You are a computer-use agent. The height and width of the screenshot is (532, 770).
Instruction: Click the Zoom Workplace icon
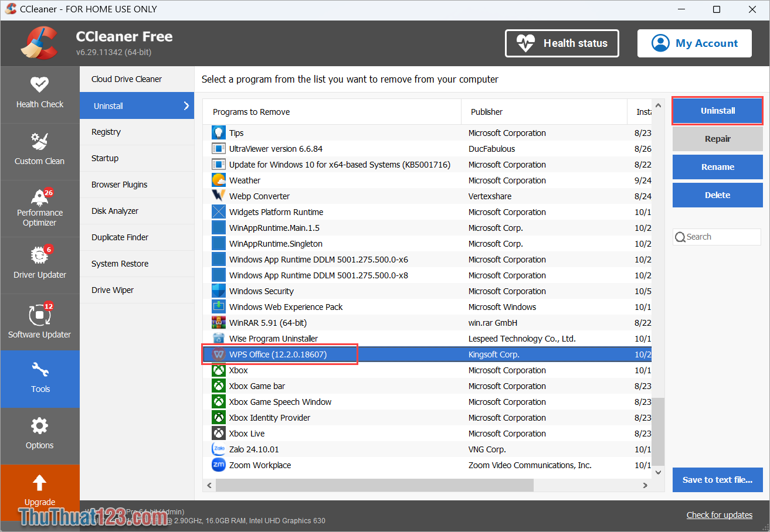point(218,465)
